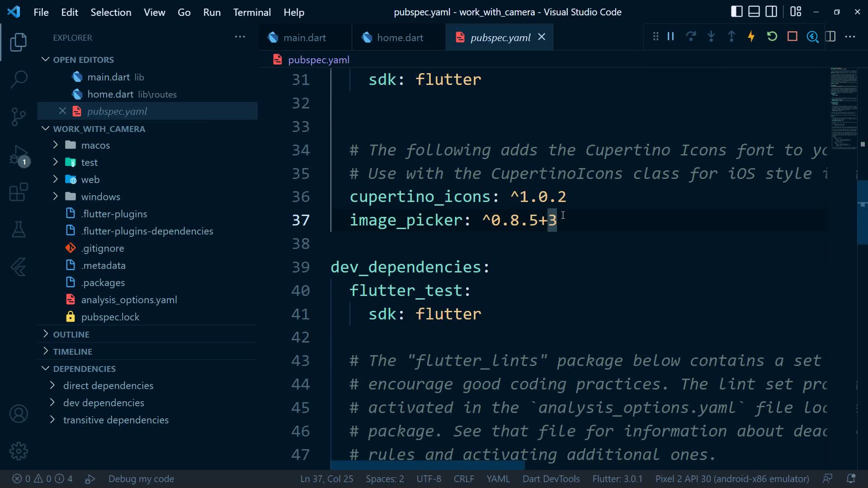
Task: Open the Terminal menu
Action: click(252, 12)
